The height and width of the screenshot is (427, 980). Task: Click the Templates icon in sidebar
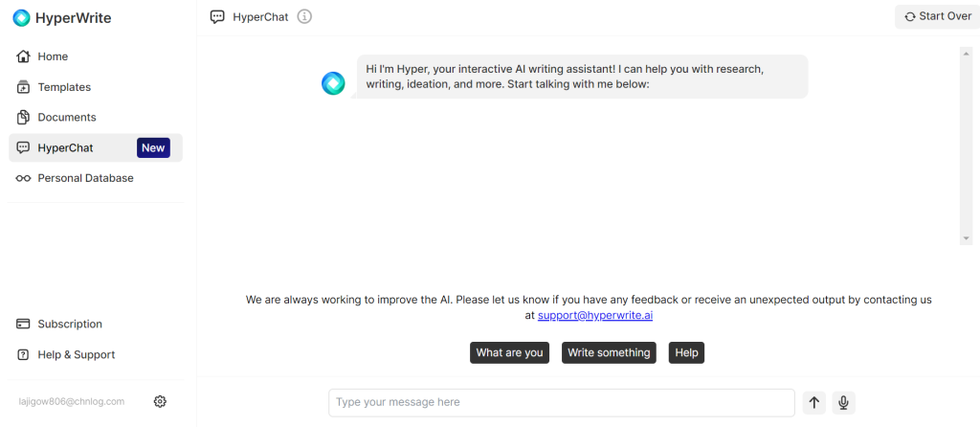pos(23,87)
